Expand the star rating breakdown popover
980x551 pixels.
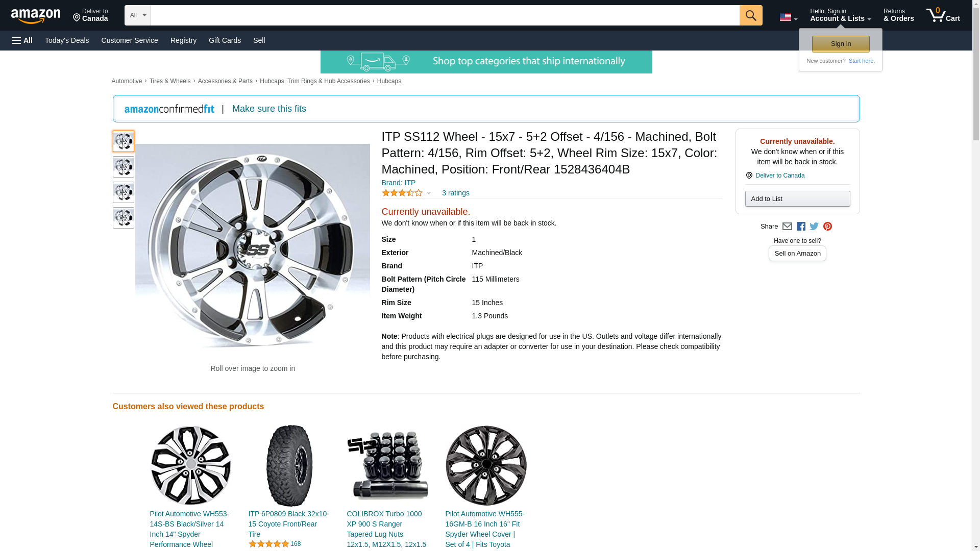[x=406, y=193]
